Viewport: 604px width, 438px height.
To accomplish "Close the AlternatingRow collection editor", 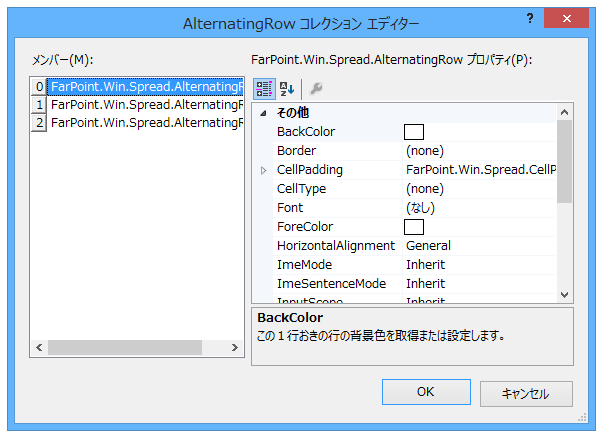I will (x=573, y=20).
